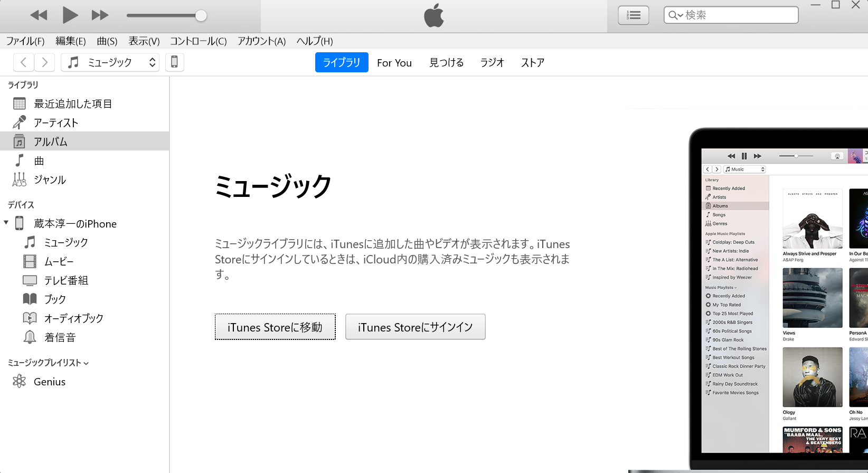Viewport: 868px width, 473px height.
Task: Click the iPhone icon beside 蔵本淳一のiPhone
Action: 20,223
